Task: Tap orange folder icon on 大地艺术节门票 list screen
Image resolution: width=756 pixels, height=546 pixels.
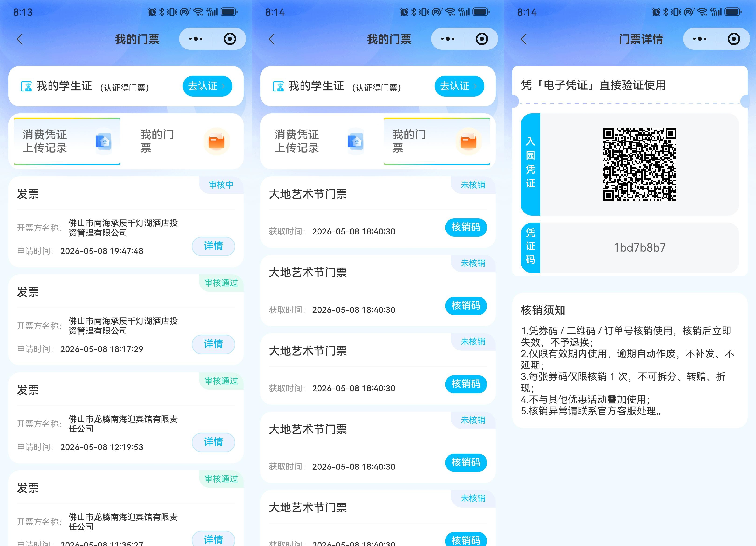Action: [x=468, y=141]
